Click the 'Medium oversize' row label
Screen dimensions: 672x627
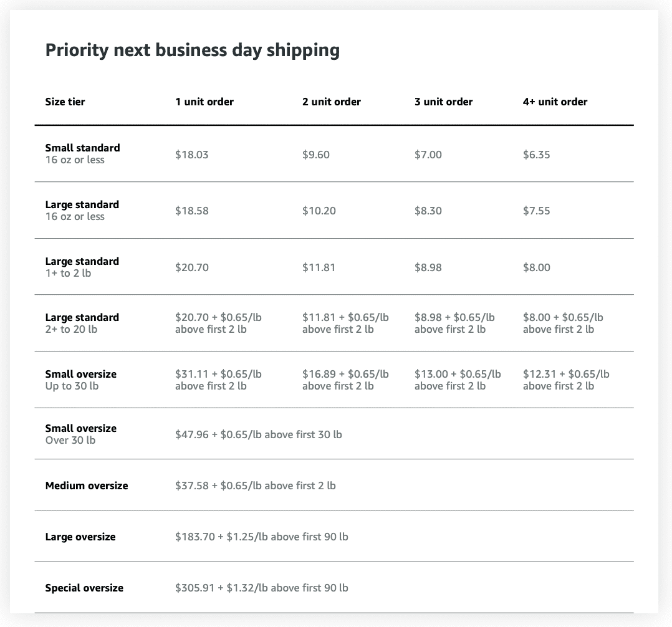87,486
